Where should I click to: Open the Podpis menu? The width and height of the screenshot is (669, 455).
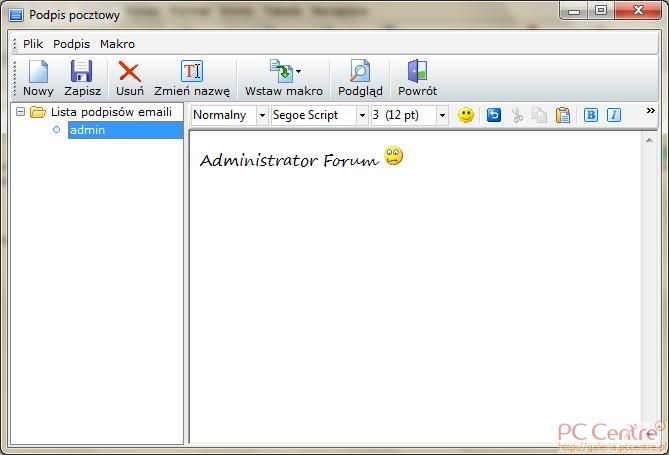[x=71, y=44]
